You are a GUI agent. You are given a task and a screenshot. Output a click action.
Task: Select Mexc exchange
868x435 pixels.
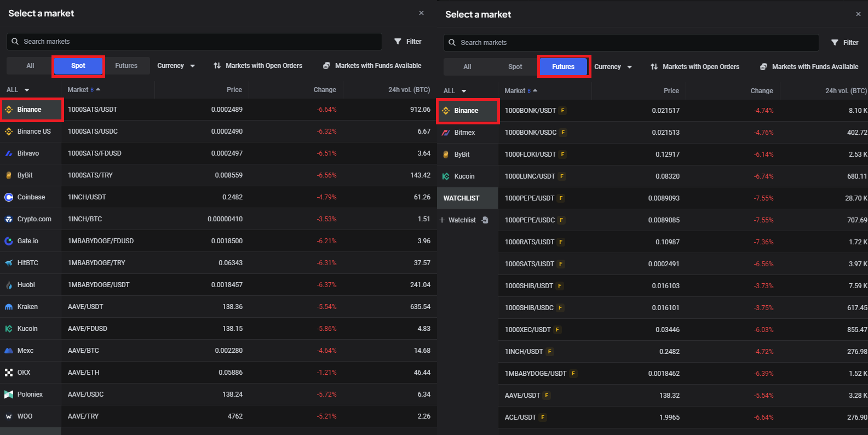30,351
